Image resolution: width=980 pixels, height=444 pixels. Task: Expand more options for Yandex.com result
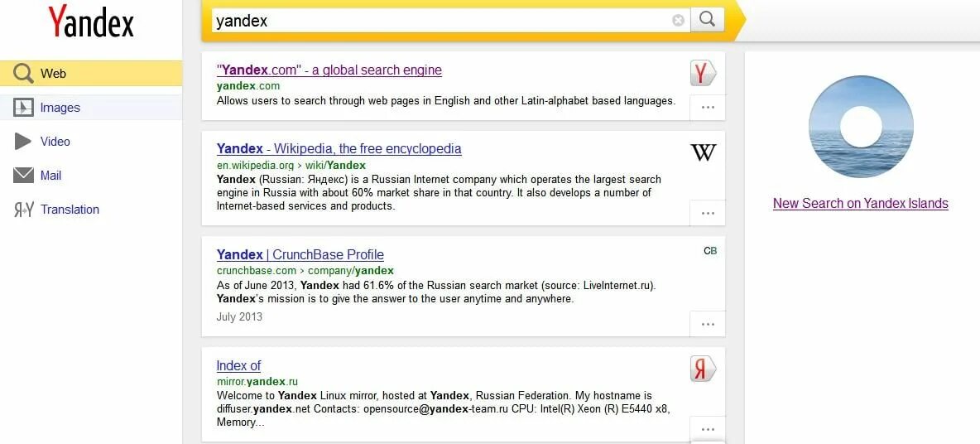(x=708, y=108)
